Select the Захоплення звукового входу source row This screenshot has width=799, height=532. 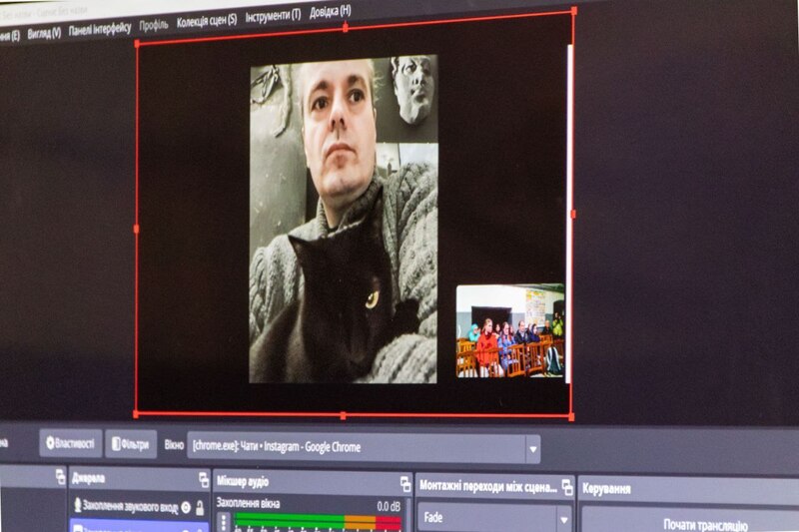pyautogui.click(x=139, y=506)
